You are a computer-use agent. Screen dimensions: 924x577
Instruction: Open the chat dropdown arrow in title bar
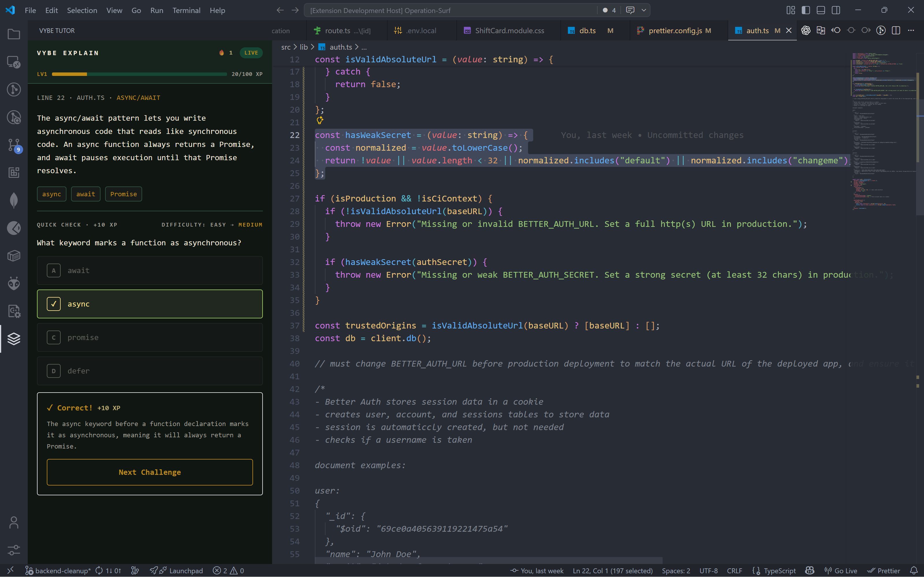tap(644, 10)
